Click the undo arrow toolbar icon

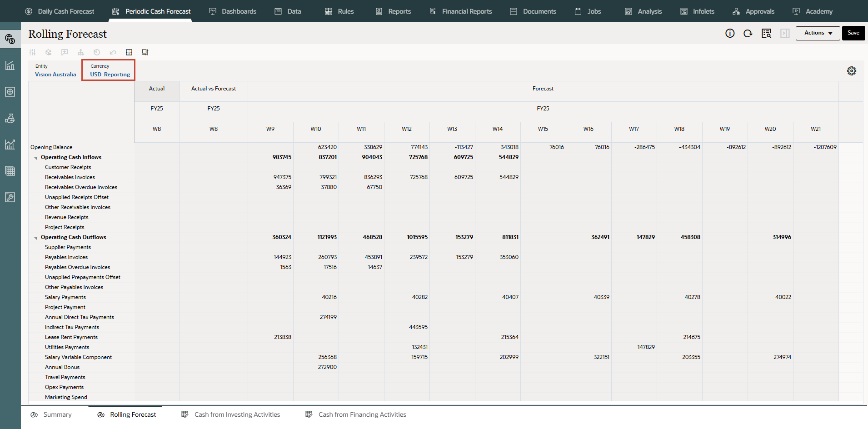pyautogui.click(x=113, y=52)
